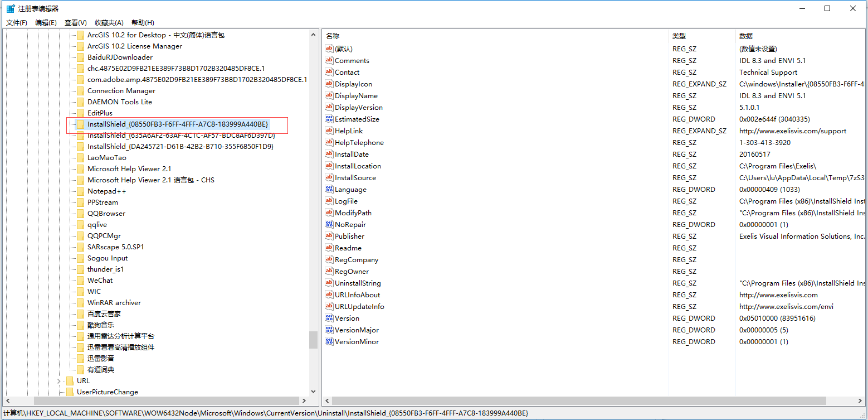Select the ArcGIS 10.2 License Manager key
Image resolution: width=868 pixels, height=420 pixels.
pos(135,46)
